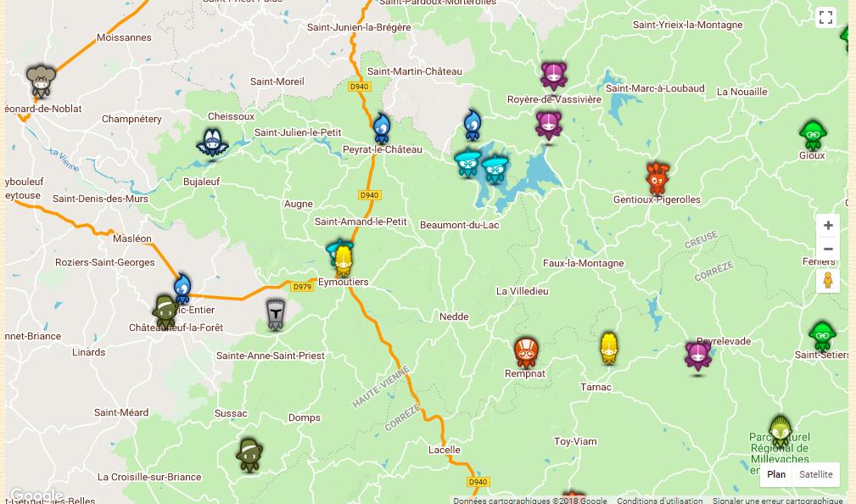
Task: Select the yellow marker at Eymoutiers
Action: point(343,261)
